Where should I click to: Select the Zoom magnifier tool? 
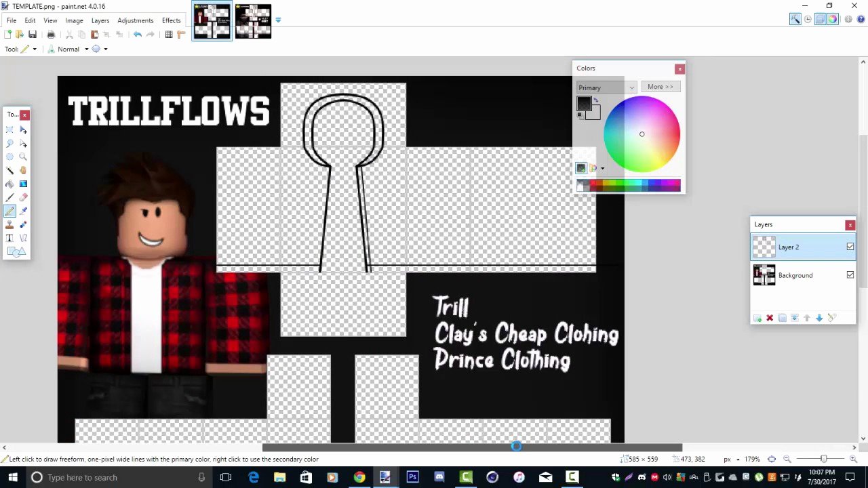coord(23,157)
